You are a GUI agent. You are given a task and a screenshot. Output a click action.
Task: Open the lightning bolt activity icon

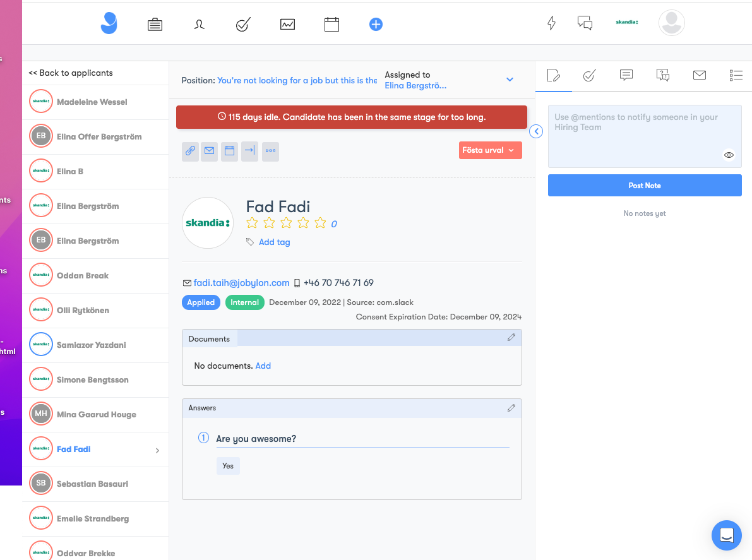[x=552, y=23]
